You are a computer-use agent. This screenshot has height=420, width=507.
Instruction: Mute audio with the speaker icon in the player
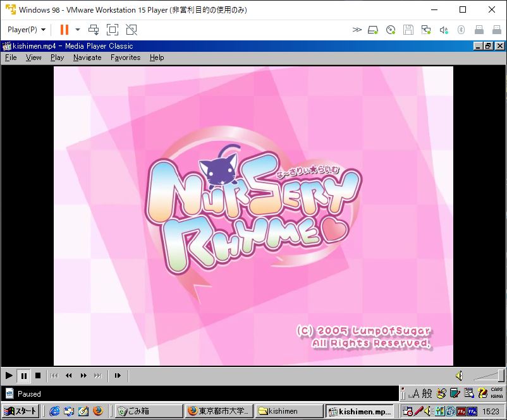click(x=459, y=375)
